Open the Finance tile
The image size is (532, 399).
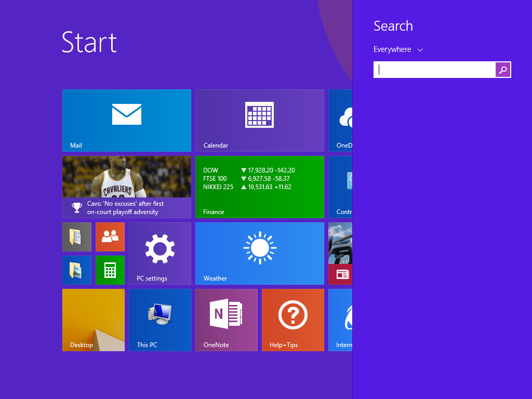pyautogui.click(x=260, y=187)
